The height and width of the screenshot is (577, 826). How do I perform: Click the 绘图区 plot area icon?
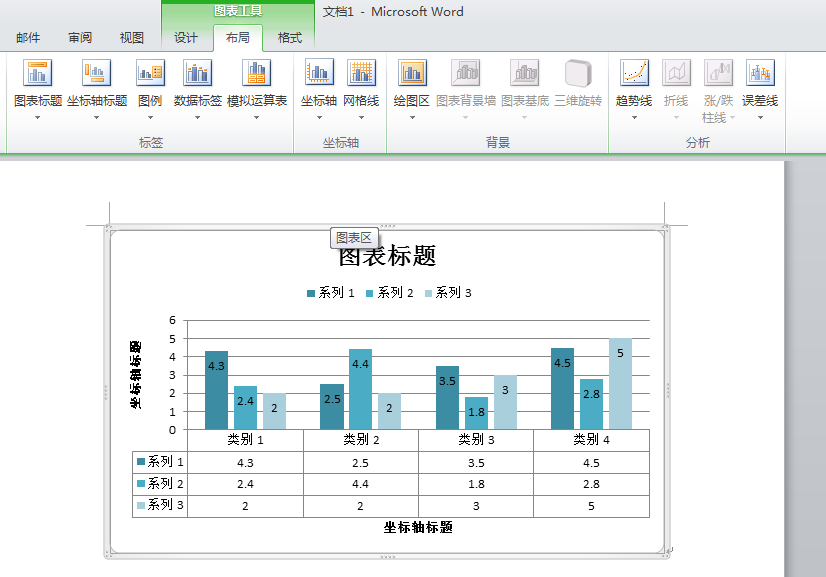[412, 72]
